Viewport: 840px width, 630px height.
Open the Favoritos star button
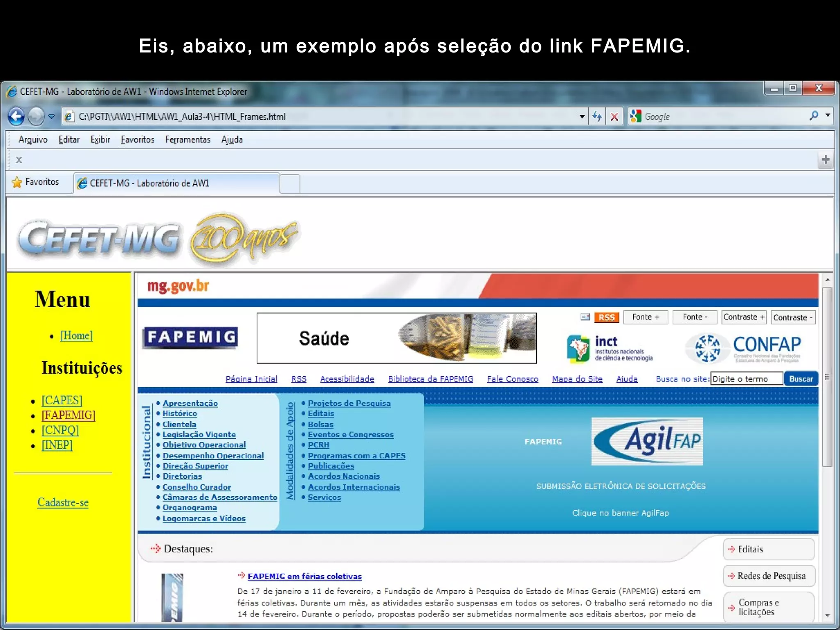coord(36,182)
